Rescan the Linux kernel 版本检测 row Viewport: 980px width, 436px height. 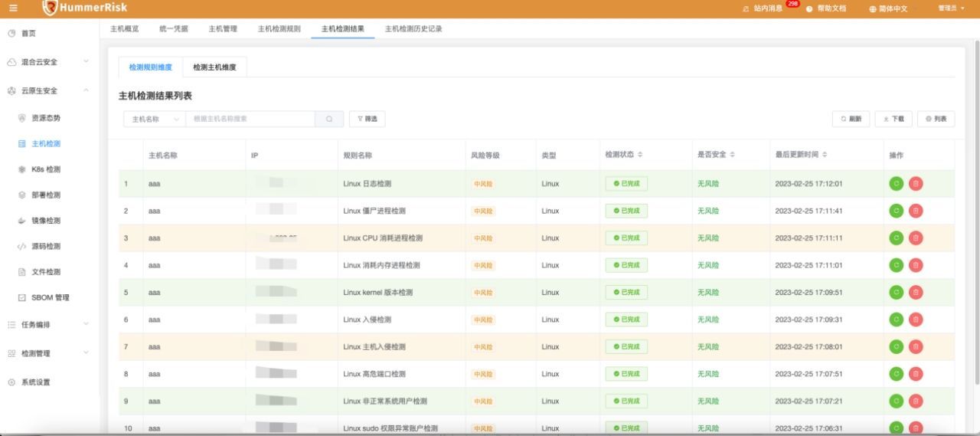[x=896, y=292]
